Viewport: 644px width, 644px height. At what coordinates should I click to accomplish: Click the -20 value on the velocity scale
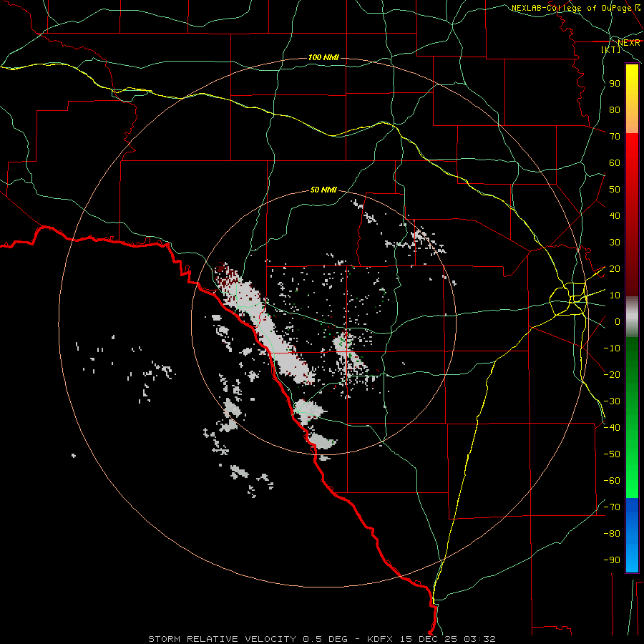pyautogui.click(x=612, y=374)
